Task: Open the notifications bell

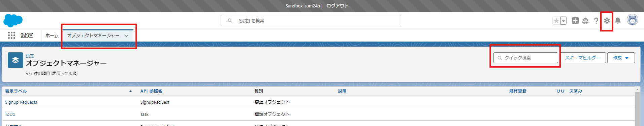Action: tap(618, 21)
